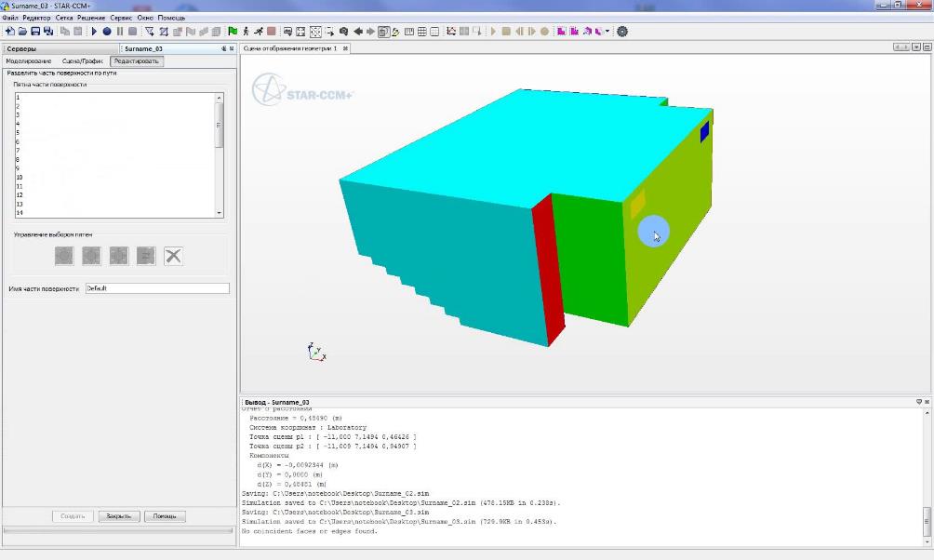This screenshot has width=934, height=560.
Task: Click the left arrow view icon
Action: pyautogui.click(x=358, y=32)
